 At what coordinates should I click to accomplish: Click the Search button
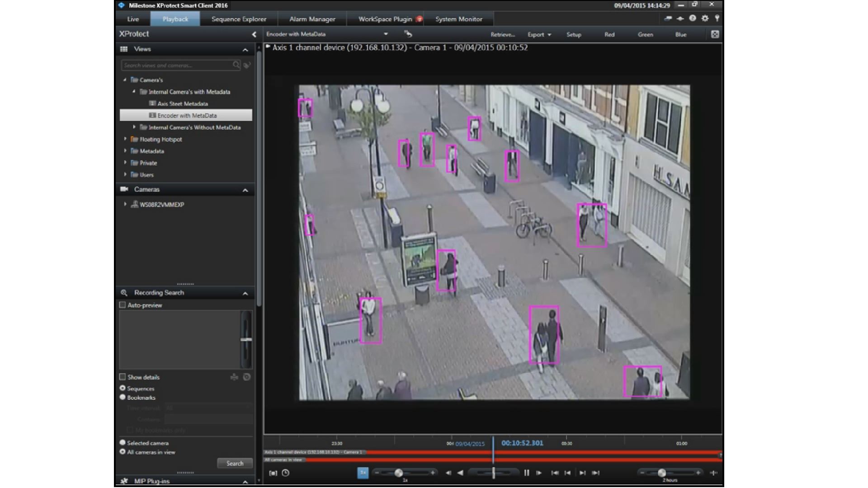pyautogui.click(x=235, y=464)
